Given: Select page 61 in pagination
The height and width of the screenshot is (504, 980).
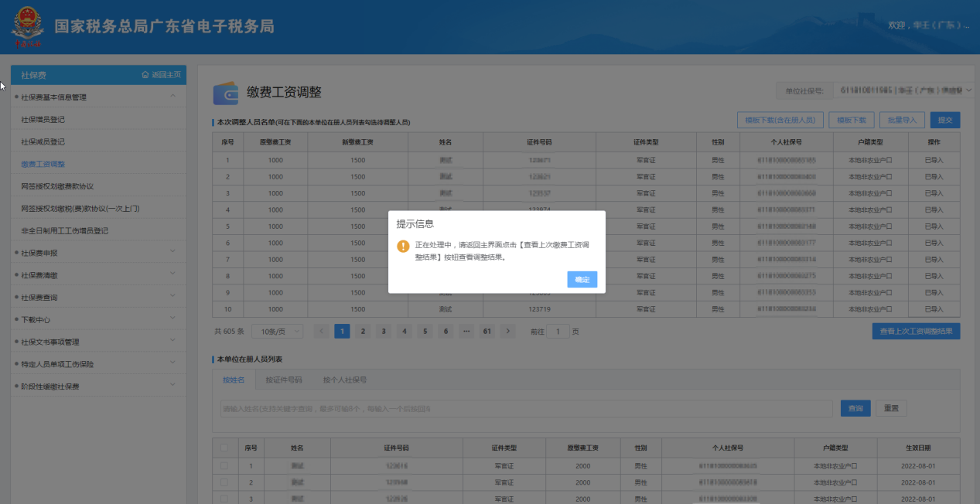Looking at the screenshot, I should coord(487,331).
